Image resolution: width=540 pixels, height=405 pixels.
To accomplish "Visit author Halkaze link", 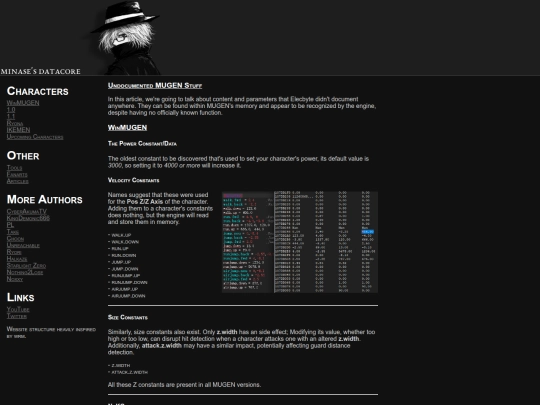I will click(17, 259).
